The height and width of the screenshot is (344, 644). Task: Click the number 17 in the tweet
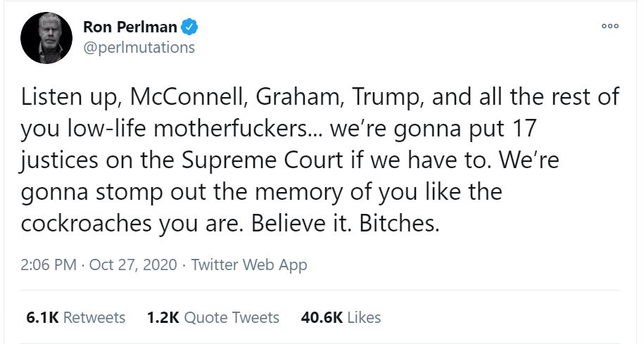(536, 128)
